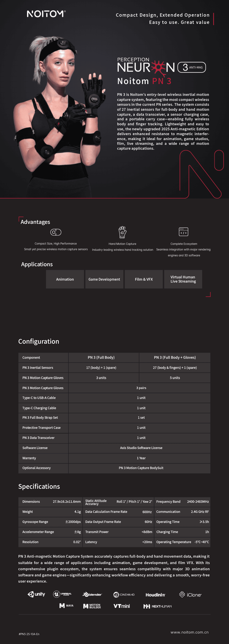229x644 pixels.
Task: Select the Film & VFX application tile
Action: [144, 279]
